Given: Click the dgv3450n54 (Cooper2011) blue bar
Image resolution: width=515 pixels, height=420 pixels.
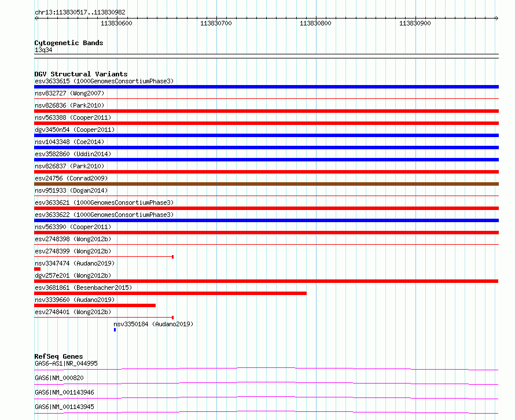Looking at the screenshot, I should (x=266, y=135).
